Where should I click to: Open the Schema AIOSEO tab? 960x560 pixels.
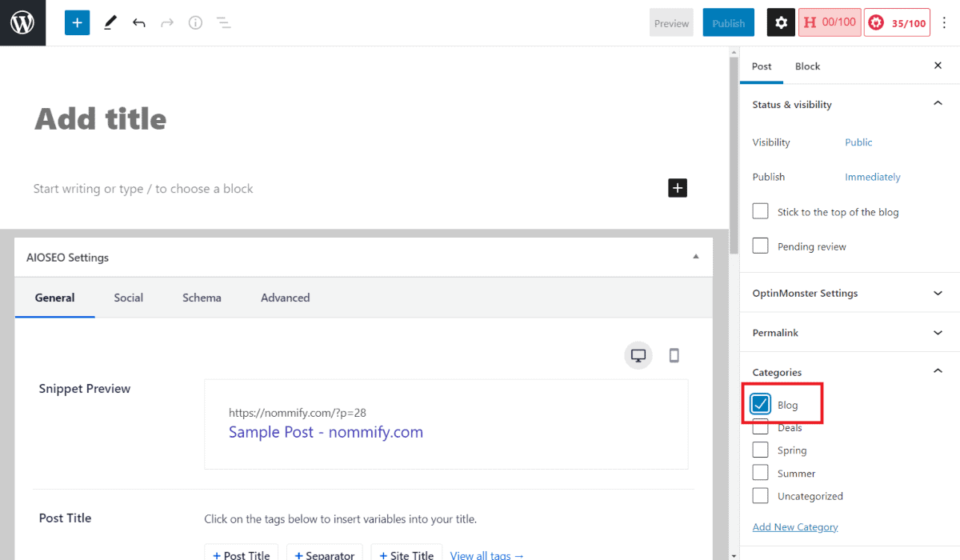[x=202, y=298]
